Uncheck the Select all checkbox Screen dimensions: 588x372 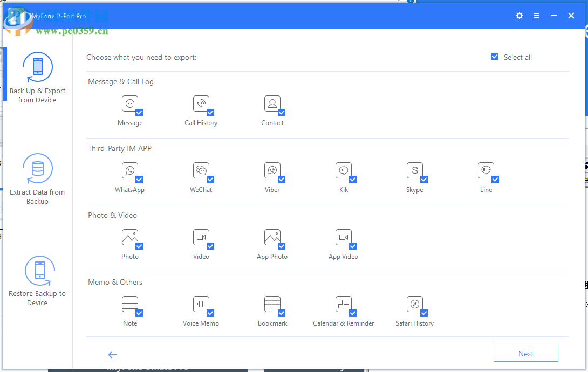coord(495,57)
